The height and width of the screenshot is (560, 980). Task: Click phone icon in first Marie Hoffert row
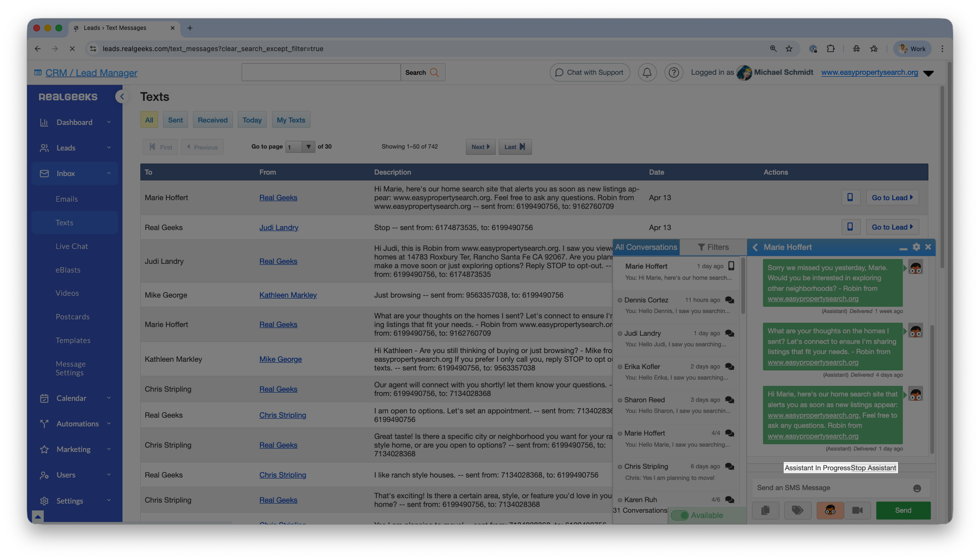850,197
